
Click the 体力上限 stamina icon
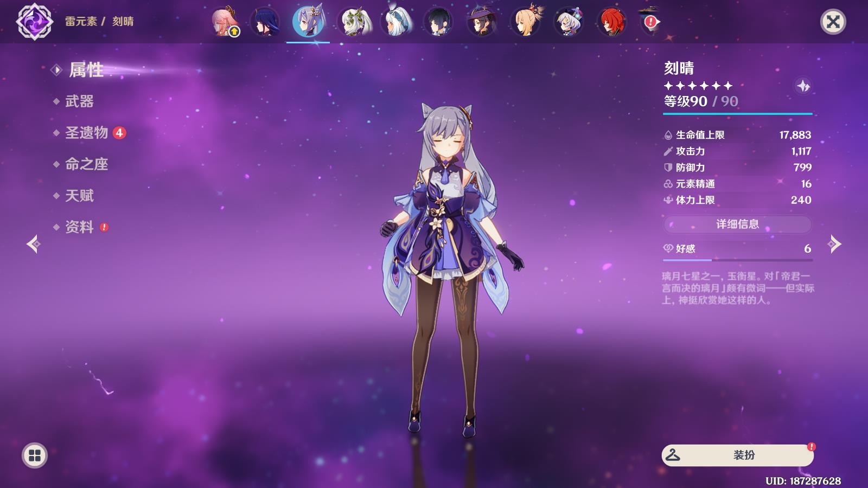pyautogui.click(x=668, y=200)
